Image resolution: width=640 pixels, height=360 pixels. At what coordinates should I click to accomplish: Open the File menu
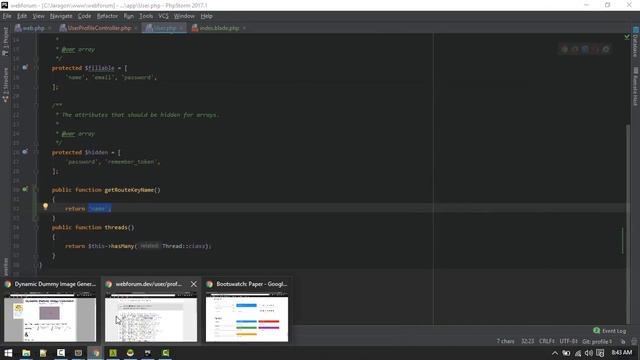click(7, 16)
